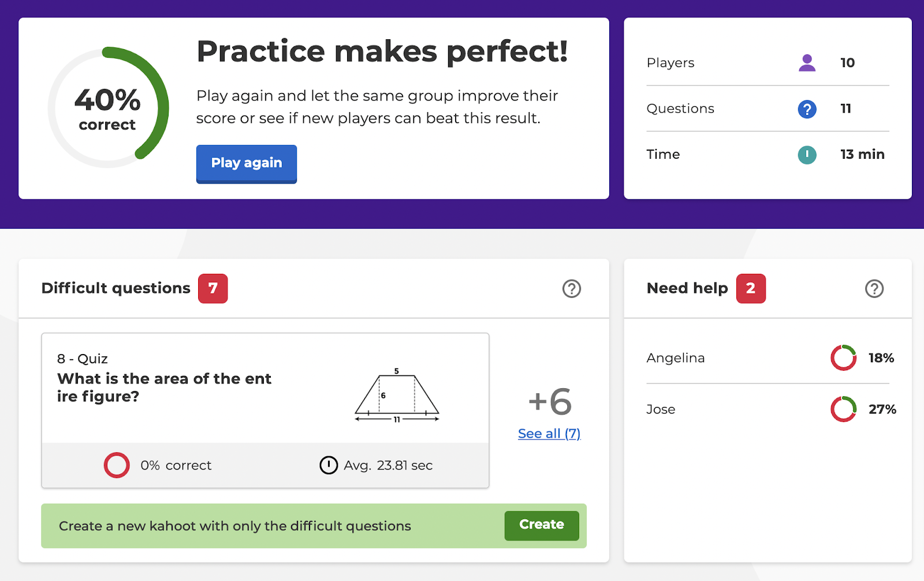924x581 pixels.
Task: Click Angelina's 18% score ring
Action: point(843,358)
